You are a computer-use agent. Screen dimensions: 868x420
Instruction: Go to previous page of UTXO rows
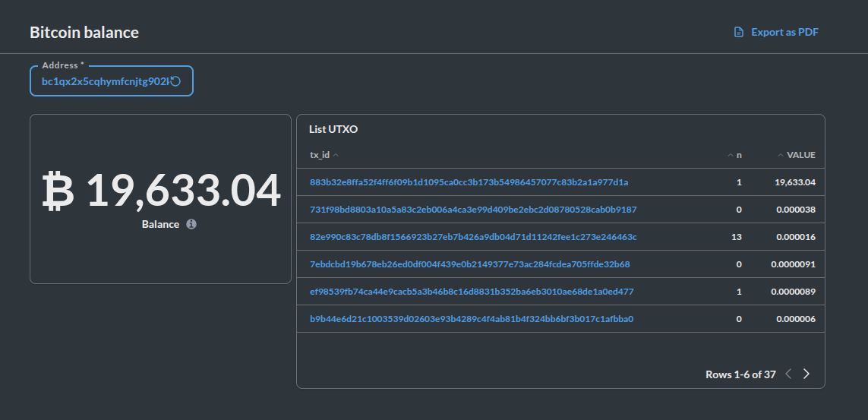[x=789, y=374]
